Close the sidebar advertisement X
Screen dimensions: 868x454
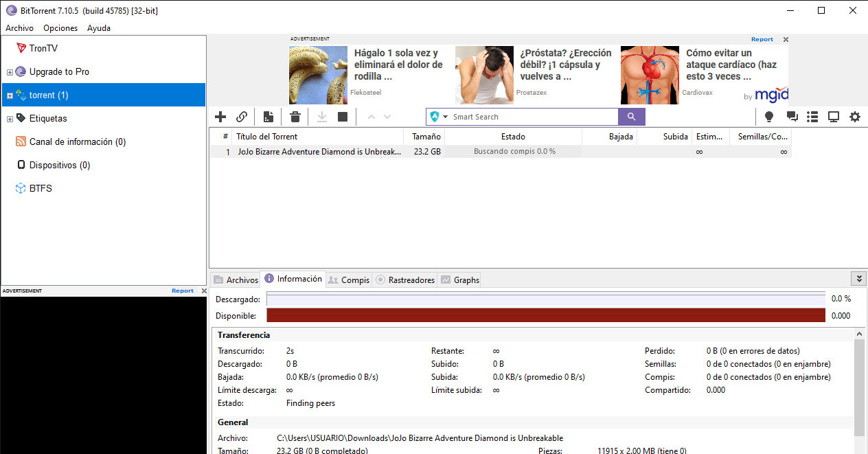(203, 291)
